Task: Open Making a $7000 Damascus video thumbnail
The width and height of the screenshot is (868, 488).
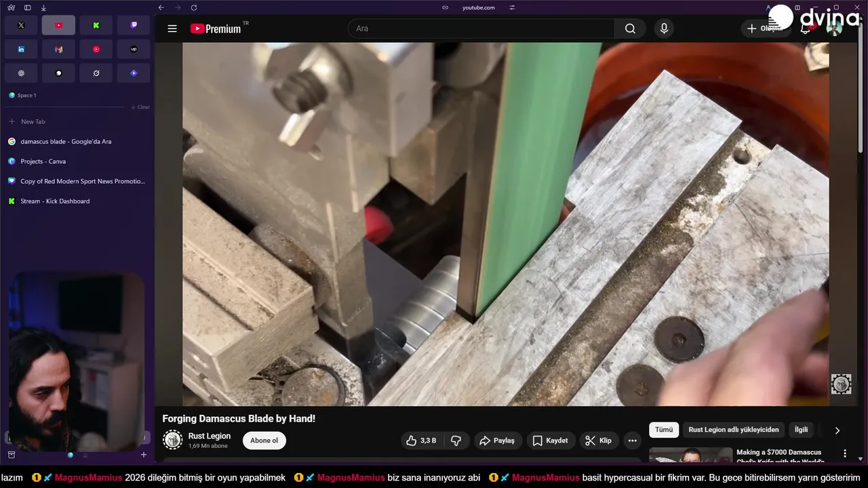Action: pyautogui.click(x=690, y=455)
